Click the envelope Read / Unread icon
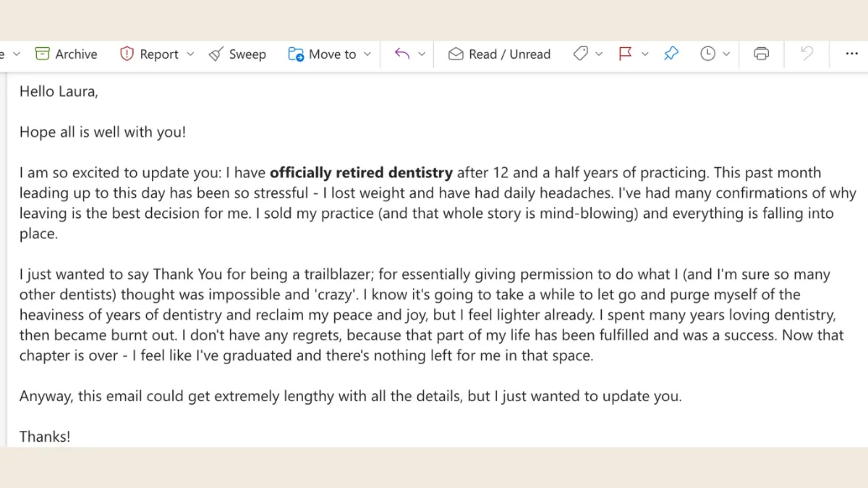This screenshot has width=868, height=488. pos(456,54)
